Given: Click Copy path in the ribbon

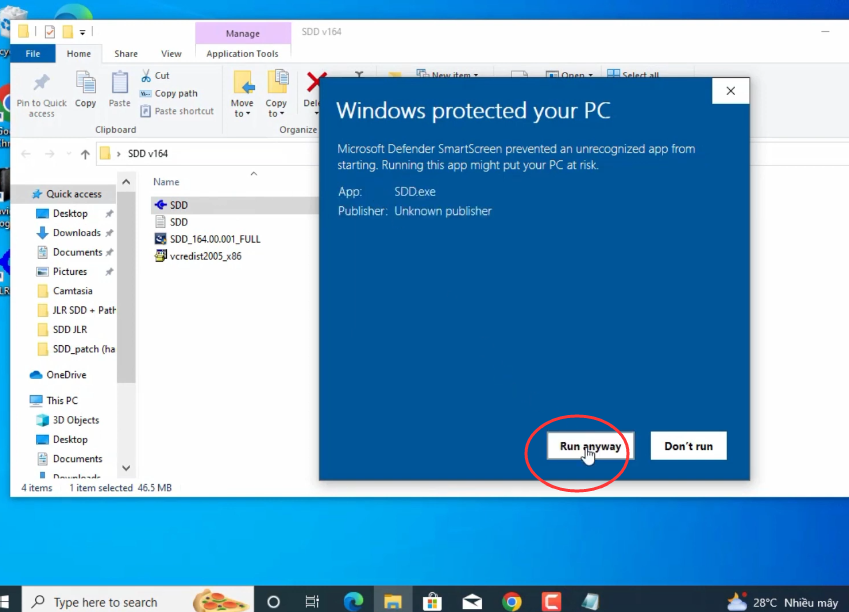Looking at the screenshot, I should coord(169,93).
